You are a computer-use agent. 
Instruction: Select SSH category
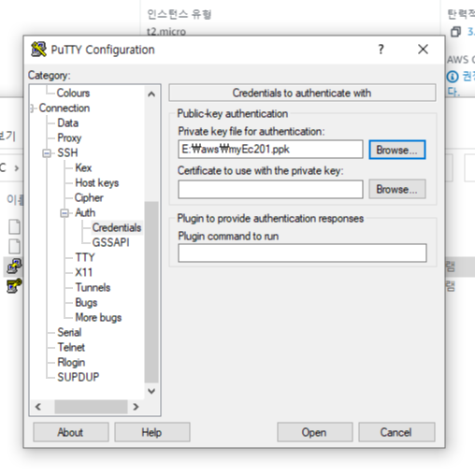click(x=67, y=152)
